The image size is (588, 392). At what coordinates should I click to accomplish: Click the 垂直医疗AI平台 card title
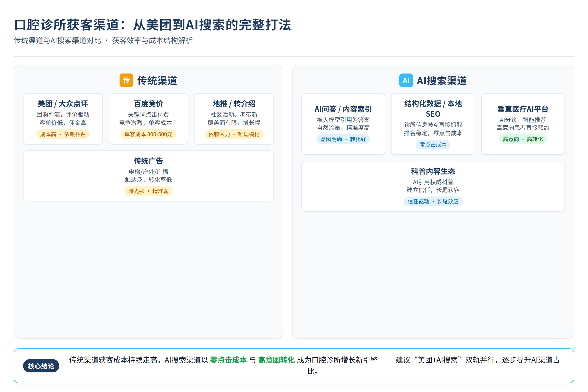(x=523, y=109)
